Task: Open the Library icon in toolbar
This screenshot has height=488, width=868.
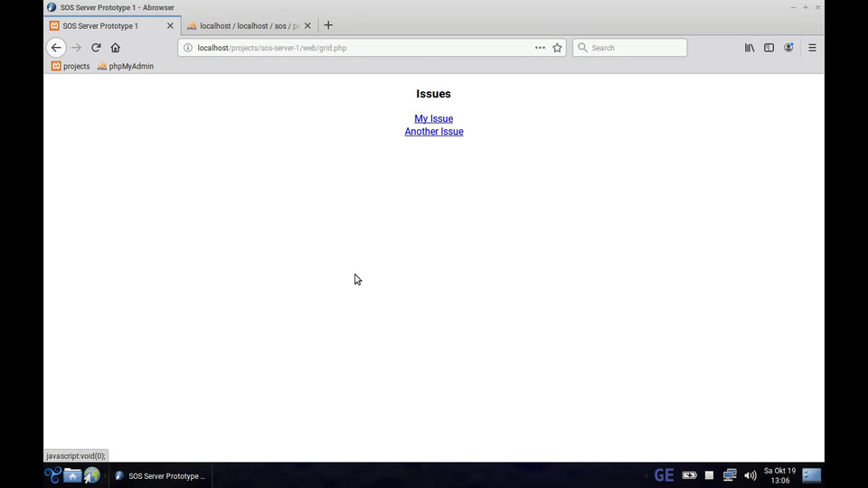Action: [x=749, y=48]
